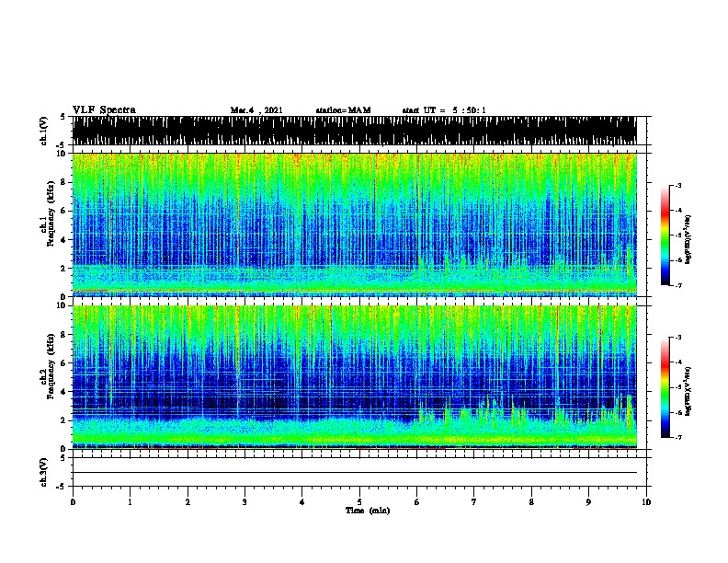Screen dimensions: 728x563
Task: Click time axis tick label "5"
Action: pyautogui.click(x=359, y=502)
